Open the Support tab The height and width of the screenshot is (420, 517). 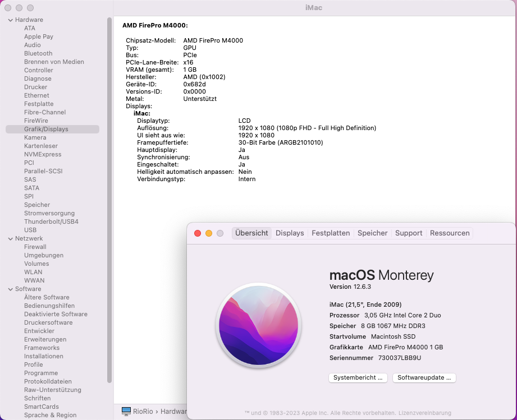pyautogui.click(x=409, y=233)
